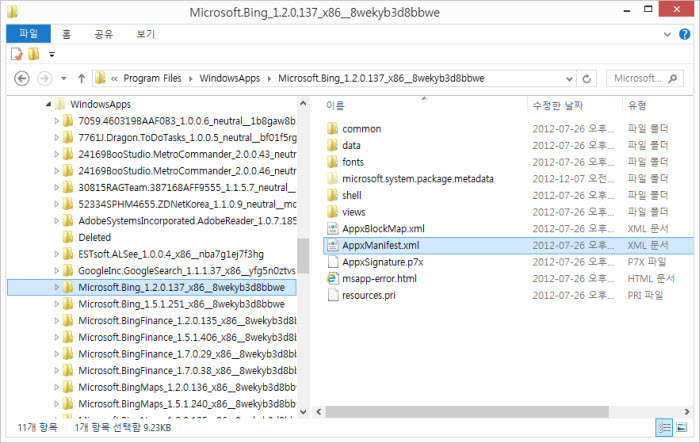Click WindowsApps in the address path
The height and width of the screenshot is (443, 700).
229,78
